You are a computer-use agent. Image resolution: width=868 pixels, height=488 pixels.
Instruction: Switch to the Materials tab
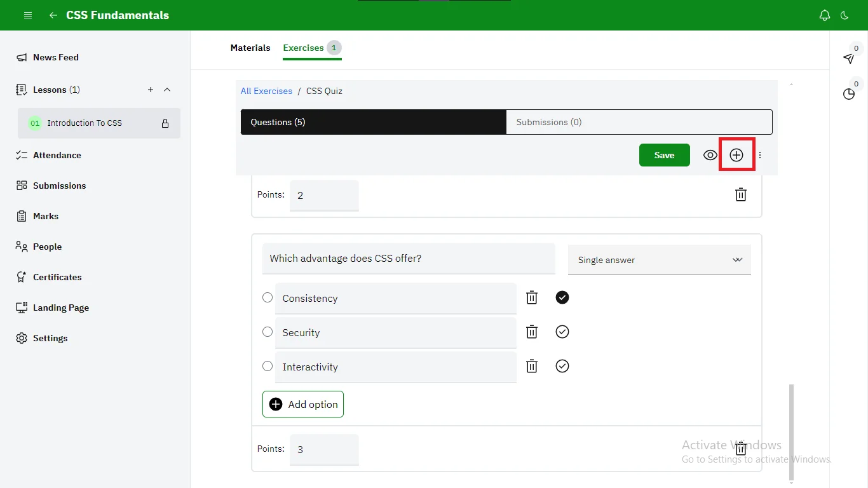250,48
